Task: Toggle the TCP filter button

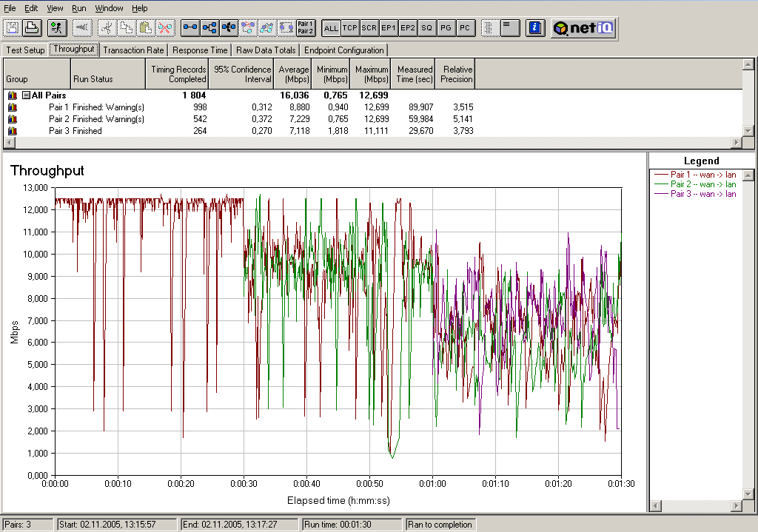Action: point(350,28)
